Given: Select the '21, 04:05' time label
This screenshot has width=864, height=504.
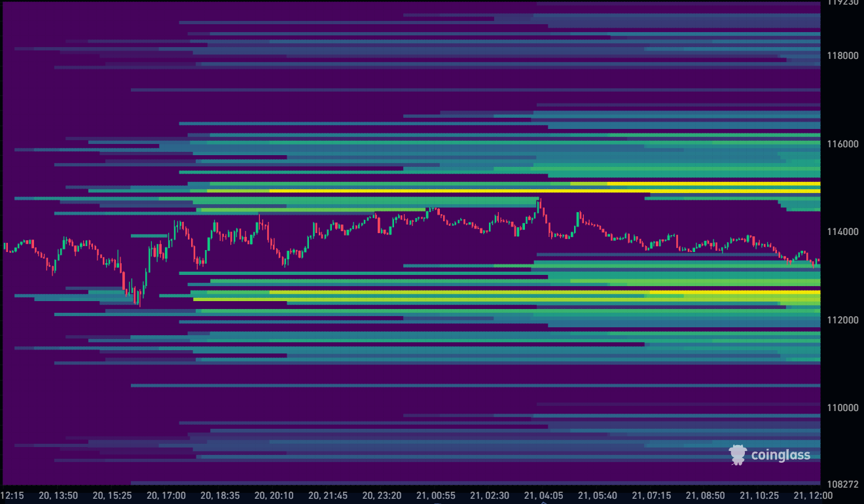Looking at the screenshot, I should point(543,495).
